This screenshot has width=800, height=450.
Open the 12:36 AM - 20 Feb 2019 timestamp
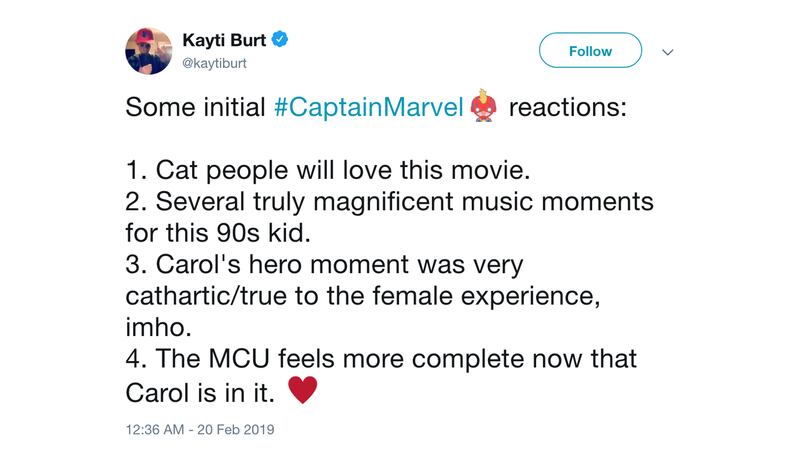[200, 430]
